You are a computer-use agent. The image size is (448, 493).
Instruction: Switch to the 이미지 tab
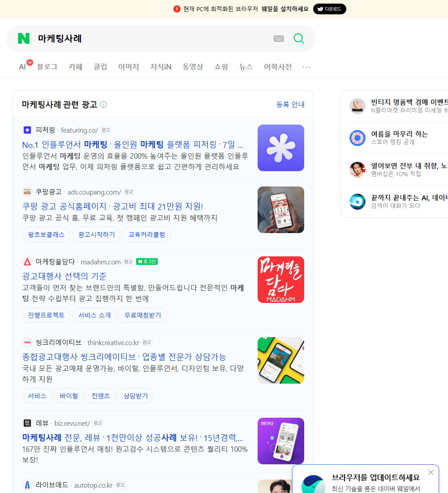pyautogui.click(x=129, y=67)
